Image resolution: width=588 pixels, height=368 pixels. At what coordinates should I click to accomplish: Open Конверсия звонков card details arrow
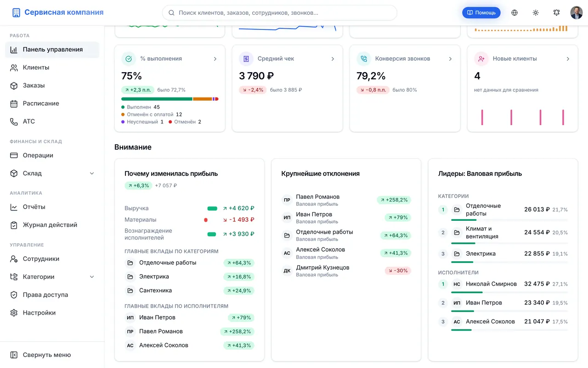(450, 59)
